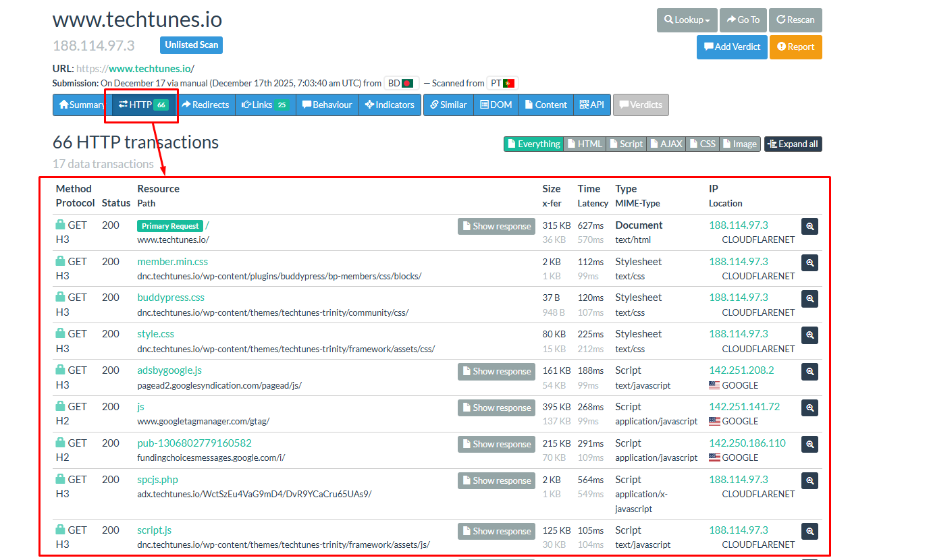Viewport: 931px width, 560px height.
Task: Click Bangladesh flag next to BD
Action: (x=407, y=84)
